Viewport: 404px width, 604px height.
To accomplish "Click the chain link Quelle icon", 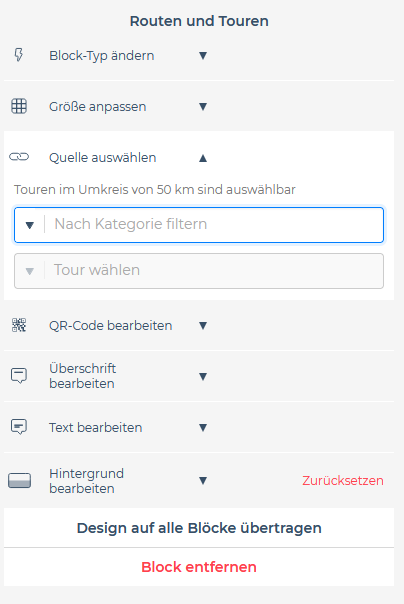I will (19, 157).
